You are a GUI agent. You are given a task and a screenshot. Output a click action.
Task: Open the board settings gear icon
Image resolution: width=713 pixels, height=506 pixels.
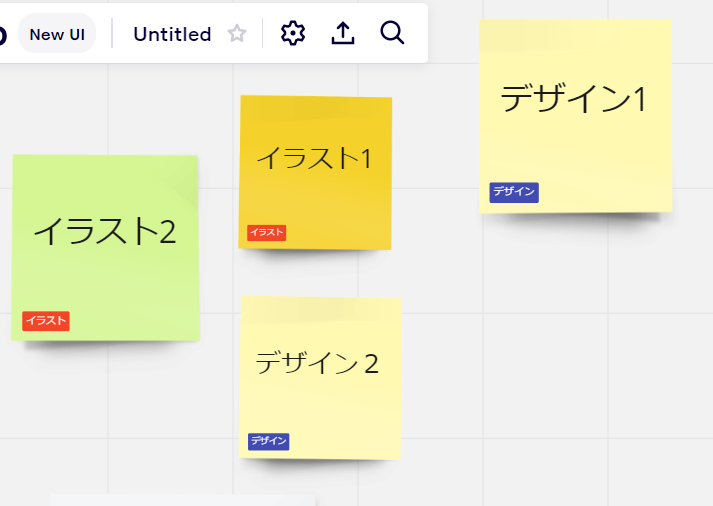pyautogui.click(x=292, y=34)
